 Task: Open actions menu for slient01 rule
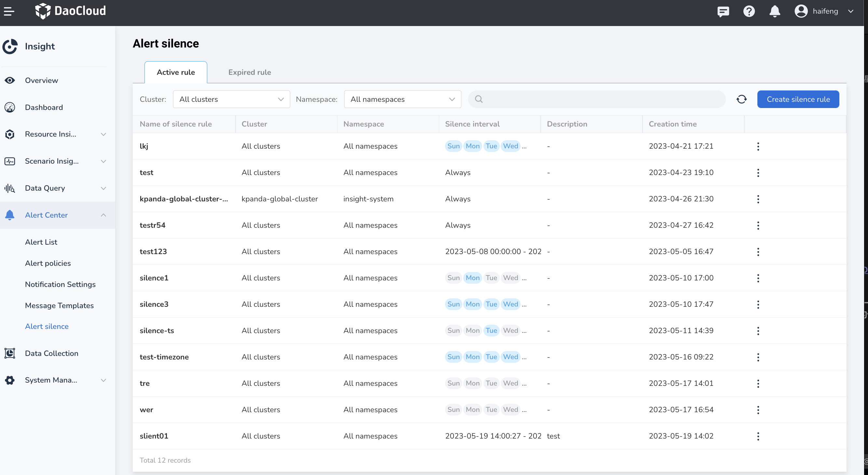758,436
